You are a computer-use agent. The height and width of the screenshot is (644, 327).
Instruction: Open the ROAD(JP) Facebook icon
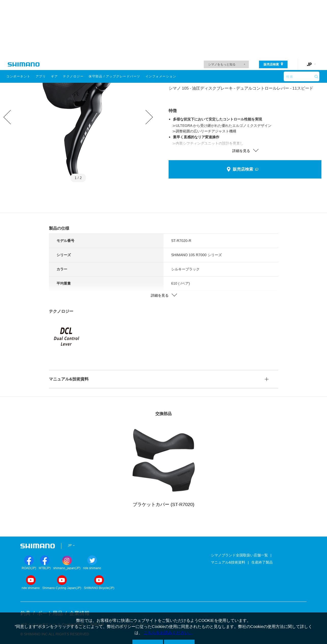(29, 560)
